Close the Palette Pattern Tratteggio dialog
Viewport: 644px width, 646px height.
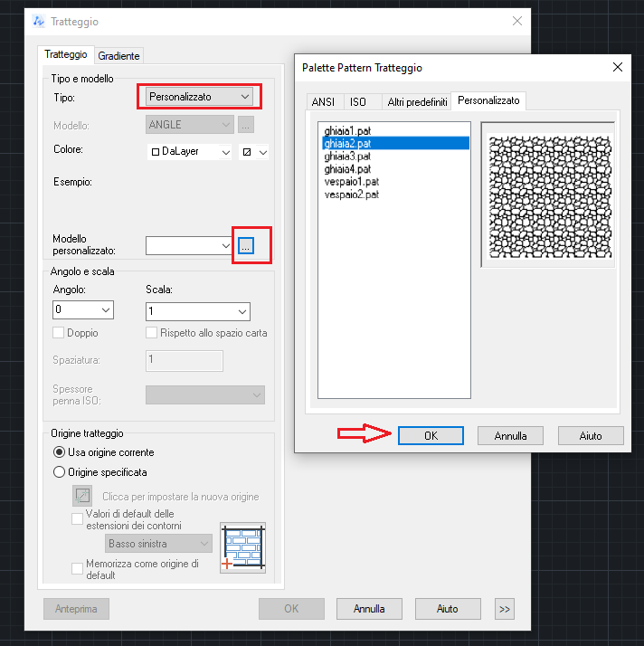tap(617, 67)
